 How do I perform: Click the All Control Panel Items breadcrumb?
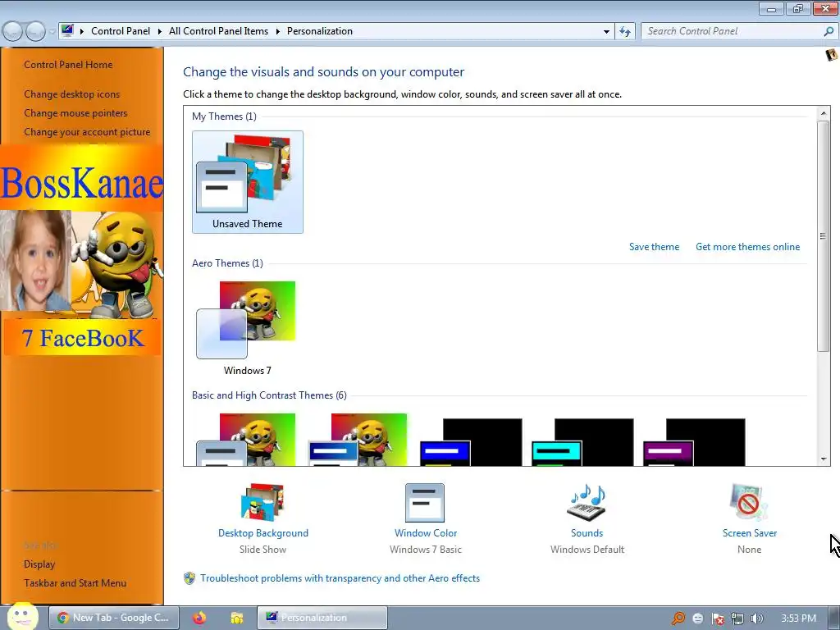click(218, 31)
